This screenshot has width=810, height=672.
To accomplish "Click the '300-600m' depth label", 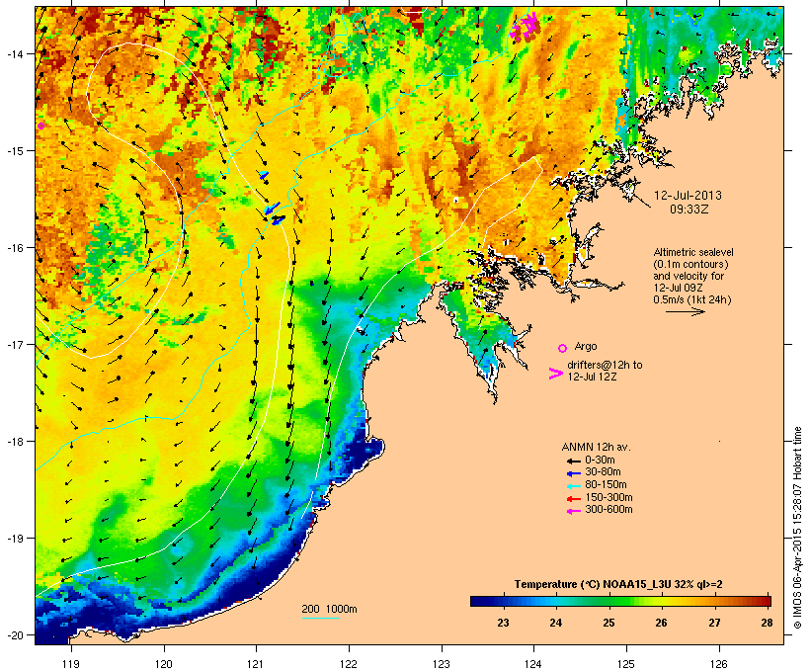I will (608, 510).
